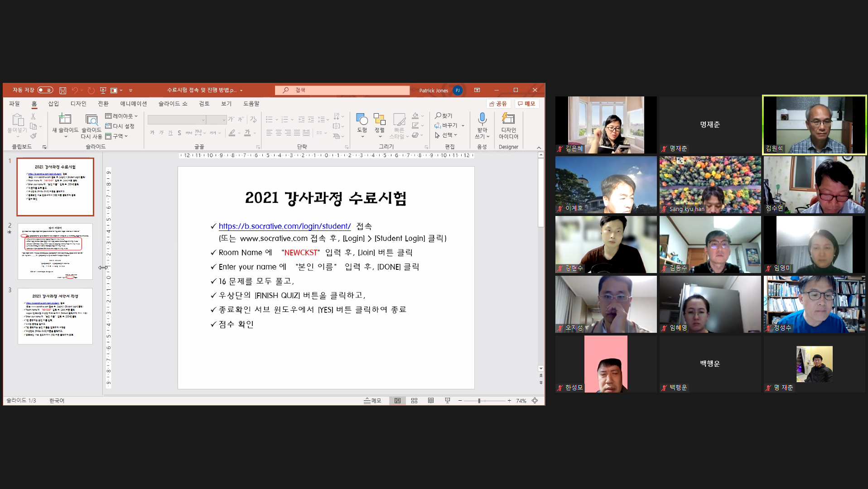868x489 pixels.
Task: Click the Cut scissors icon
Action: tap(33, 116)
